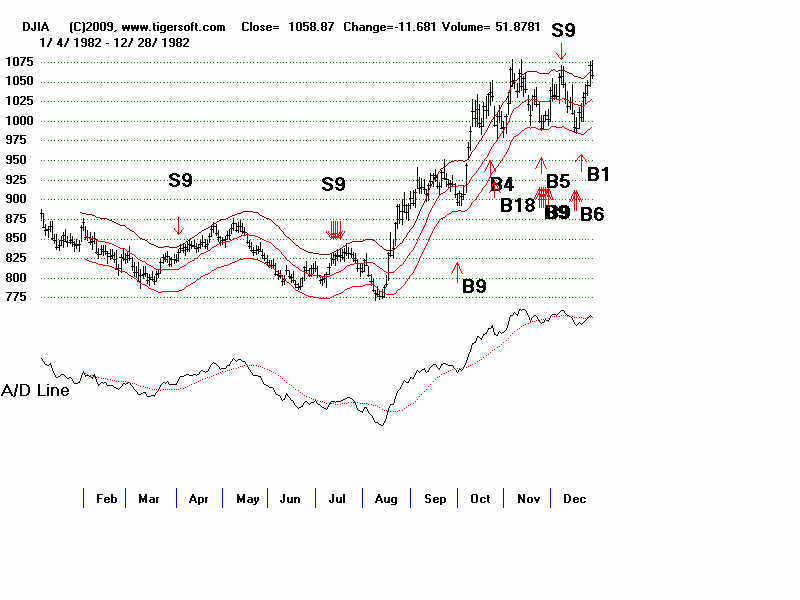The height and width of the screenshot is (600, 800).
Task: Select the Feb month on the time axis
Action: (106, 498)
